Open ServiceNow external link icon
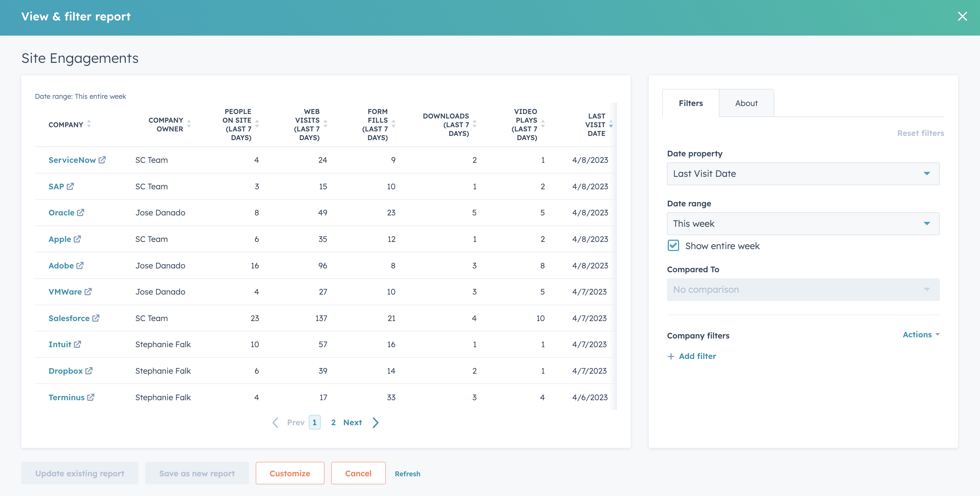The height and width of the screenshot is (496, 980). coord(102,160)
